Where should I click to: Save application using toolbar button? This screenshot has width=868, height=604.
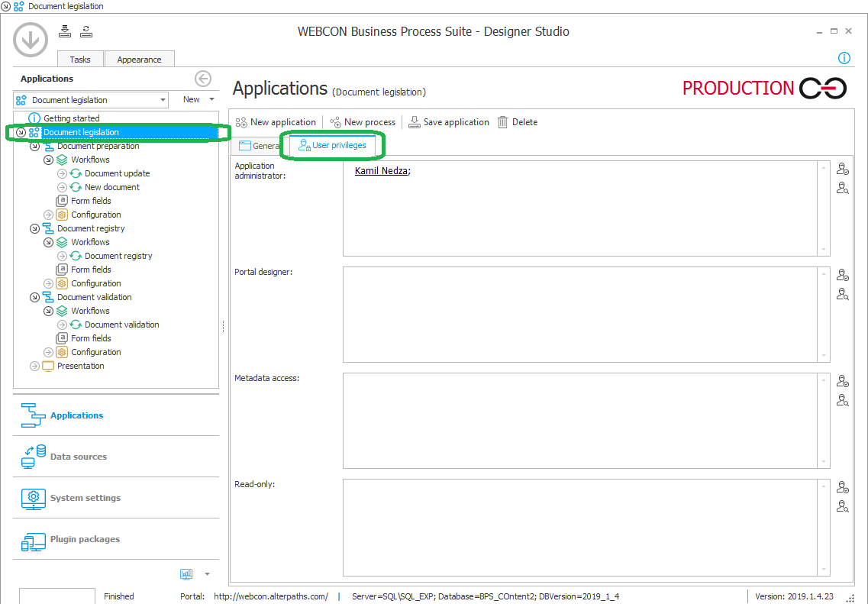[x=449, y=122]
